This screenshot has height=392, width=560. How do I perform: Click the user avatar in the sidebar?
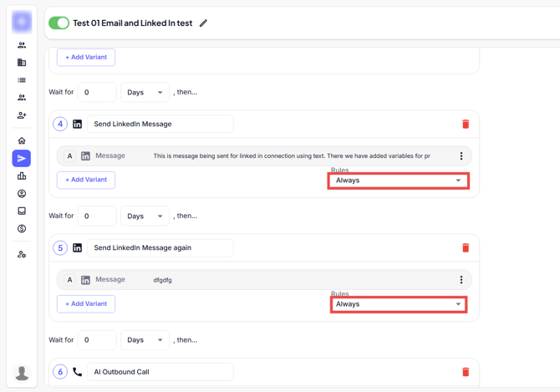[x=22, y=373]
